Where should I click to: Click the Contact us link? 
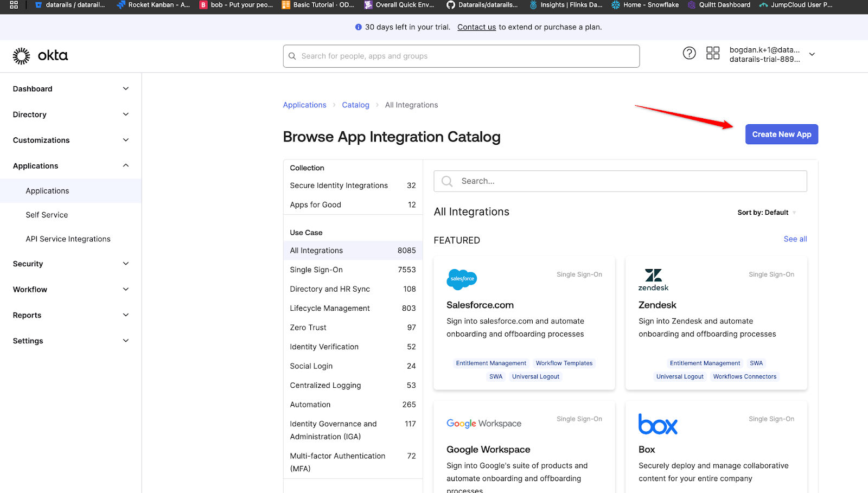point(476,27)
